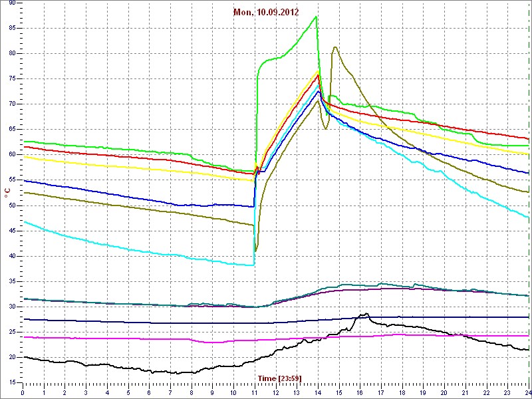Click hour 17 label on the time axis

381,393
